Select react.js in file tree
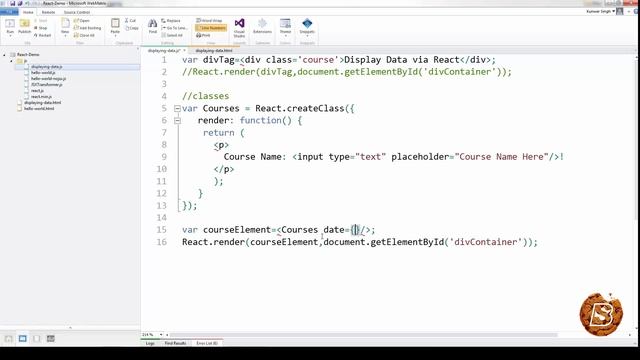This screenshot has height=360, width=640. (x=37, y=91)
